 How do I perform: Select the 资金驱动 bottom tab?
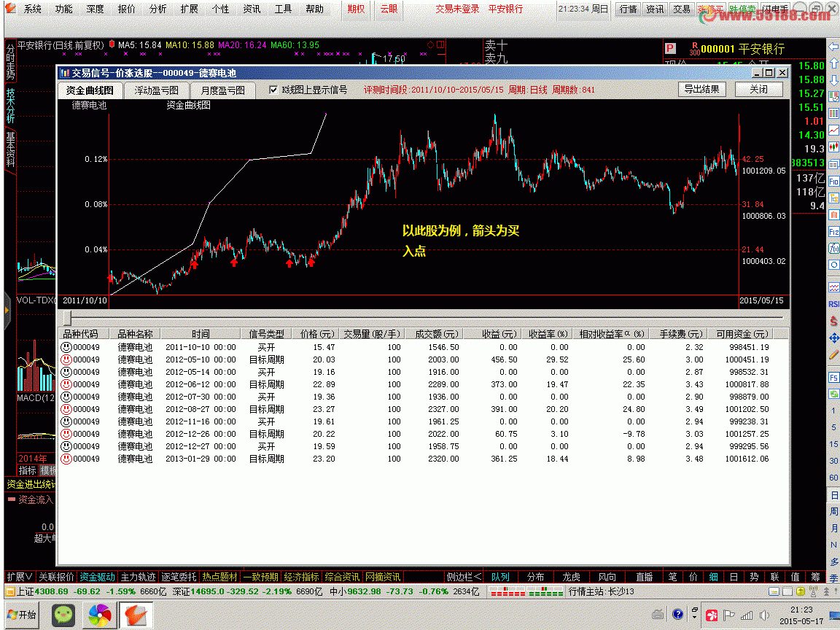pos(97,577)
